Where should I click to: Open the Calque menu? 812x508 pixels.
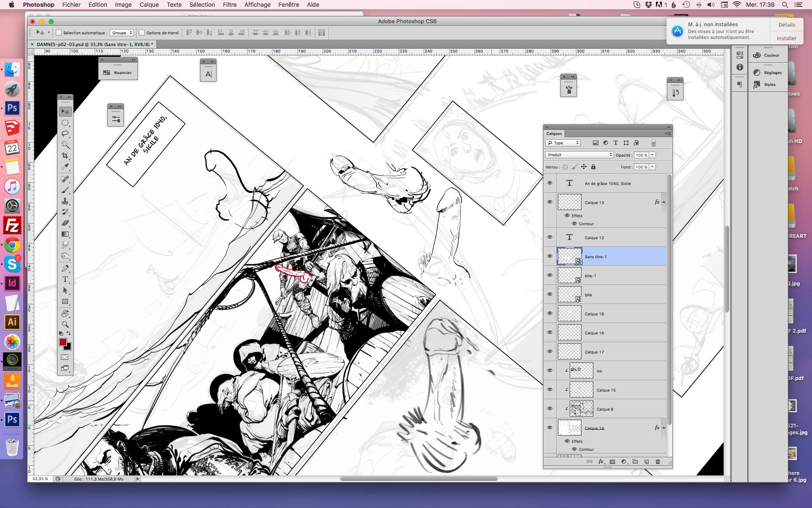(x=149, y=5)
